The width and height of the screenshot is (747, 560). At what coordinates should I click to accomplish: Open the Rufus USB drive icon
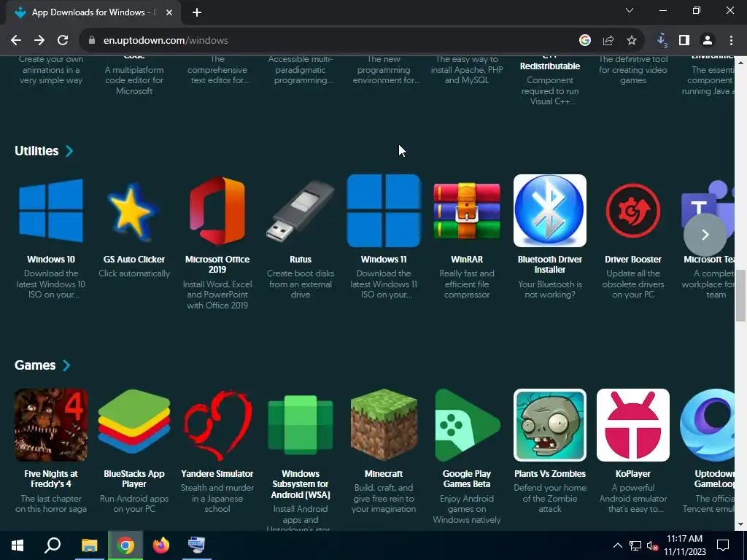tap(300, 211)
